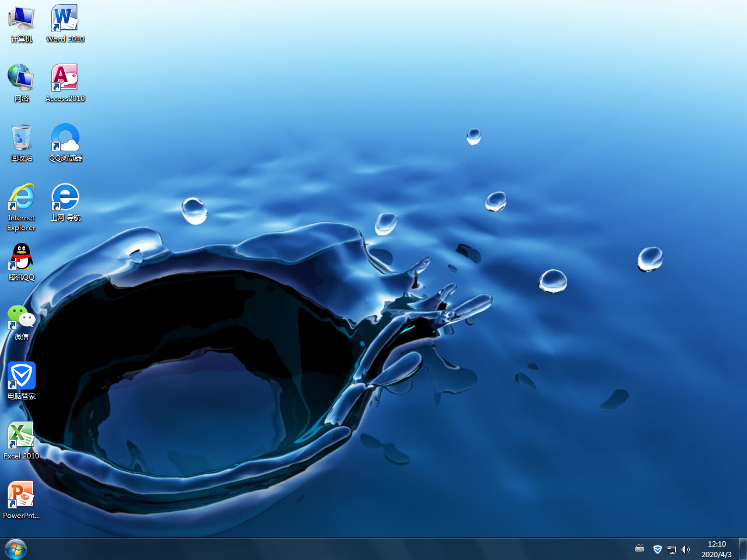Open the 电脑管家 shield icon in tray
The image size is (747, 560).
click(x=657, y=549)
